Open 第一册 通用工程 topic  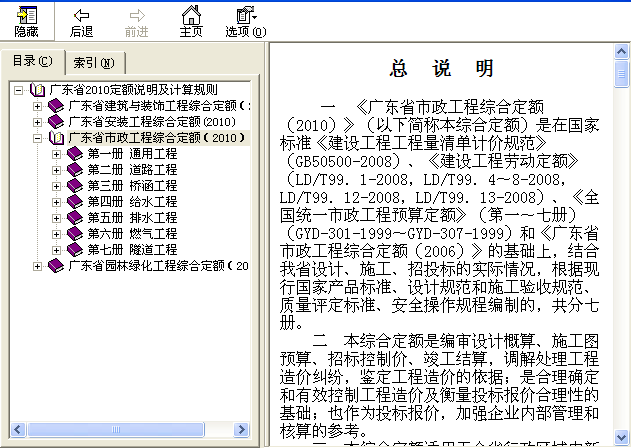132,154
